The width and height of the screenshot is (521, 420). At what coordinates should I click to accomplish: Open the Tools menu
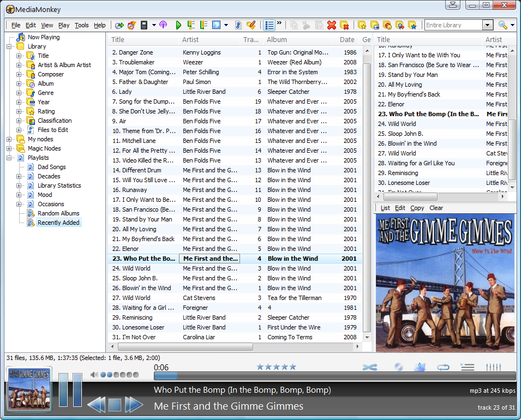[x=82, y=25]
